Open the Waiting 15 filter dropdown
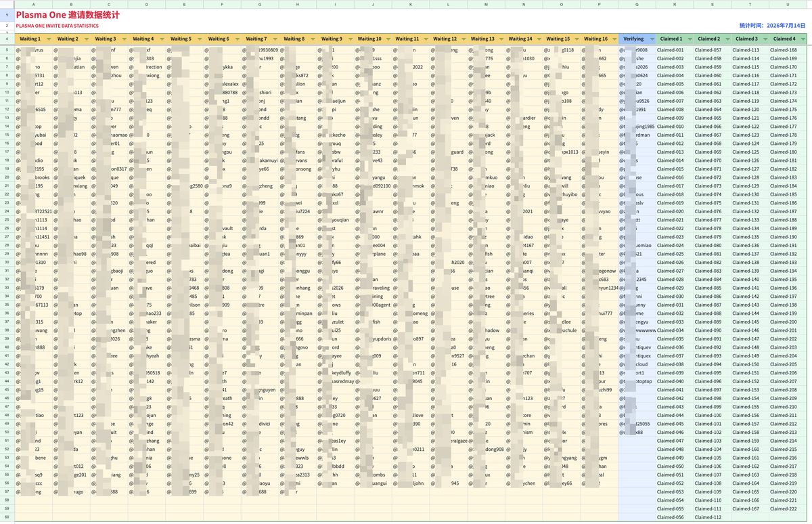 577,39
